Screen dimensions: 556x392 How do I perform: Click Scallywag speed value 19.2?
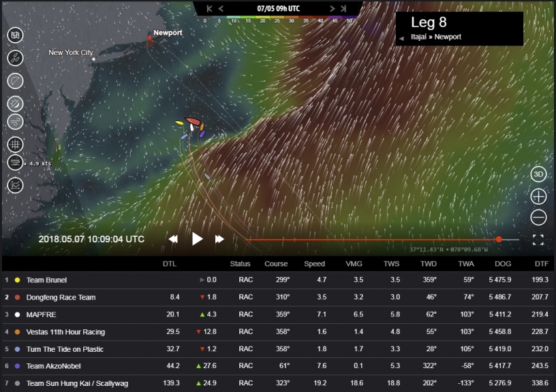pos(320,382)
